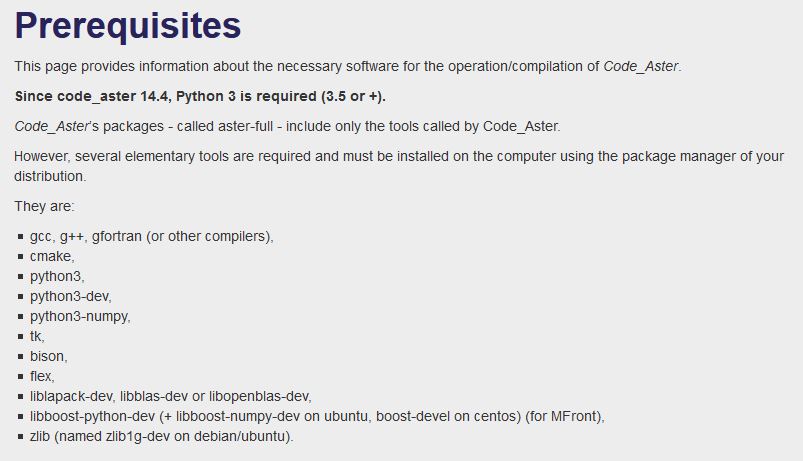This screenshot has width=803, height=461.
Task: Click the bold Python 3 requirement line
Action: coord(200,96)
